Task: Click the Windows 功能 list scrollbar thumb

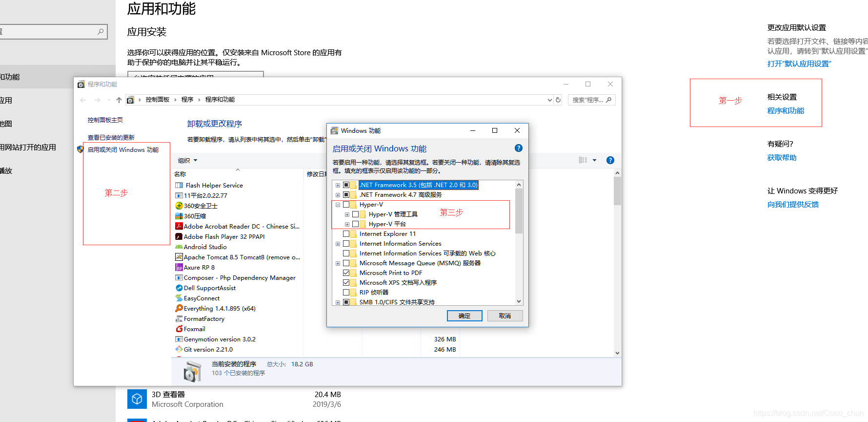Action: click(519, 211)
